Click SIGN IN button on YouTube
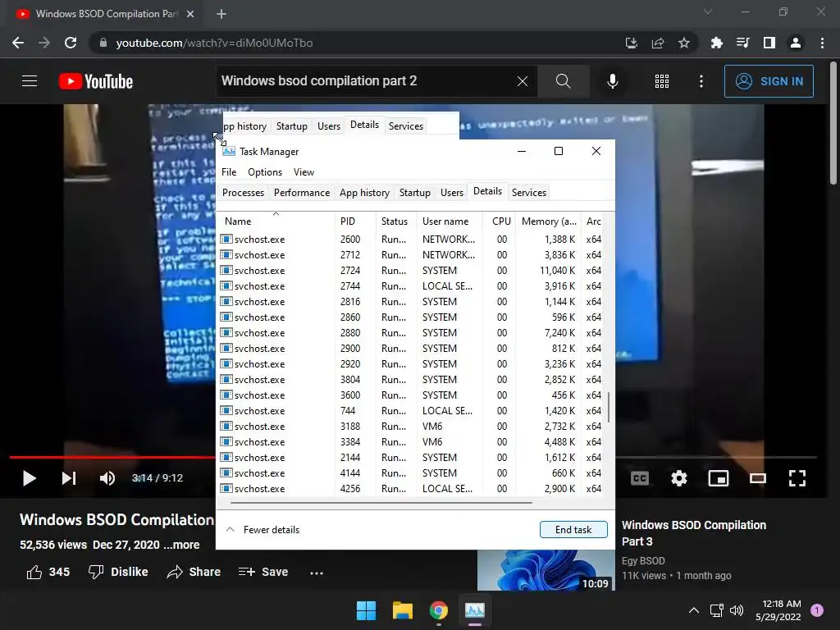Viewport: 840px width, 630px height. (x=769, y=81)
